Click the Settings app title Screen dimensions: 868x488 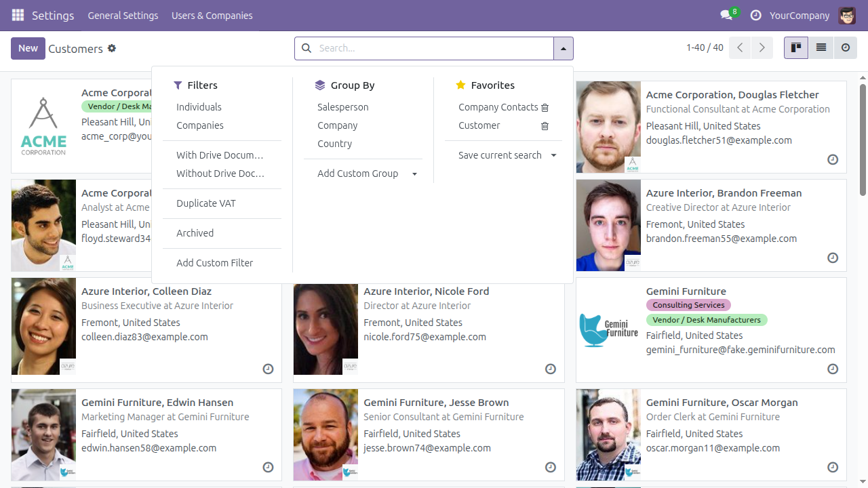[x=53, y=15]
